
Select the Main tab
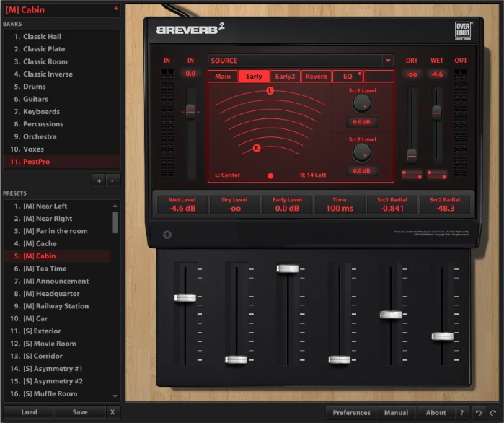coord(223,77)
